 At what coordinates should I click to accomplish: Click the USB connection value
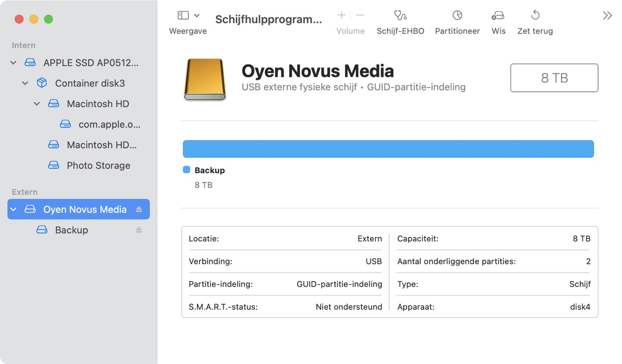point(374,261)
